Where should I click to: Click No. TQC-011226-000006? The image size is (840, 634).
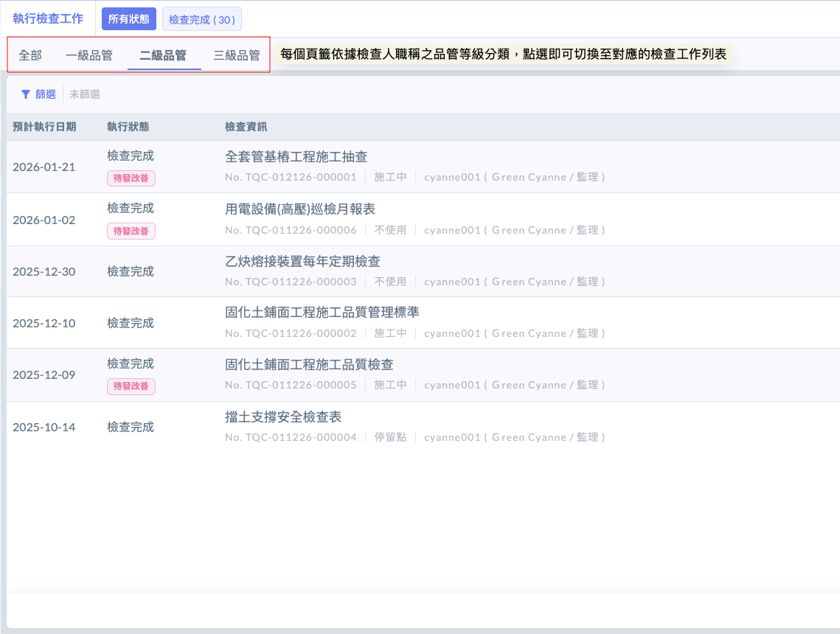(x=291, y=230)
